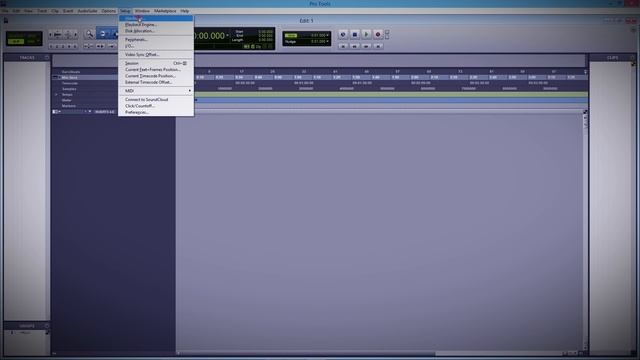Screen dimensions: 640x360
Task: Click the horizontal zoom in button
Action: tap(76, 35)
